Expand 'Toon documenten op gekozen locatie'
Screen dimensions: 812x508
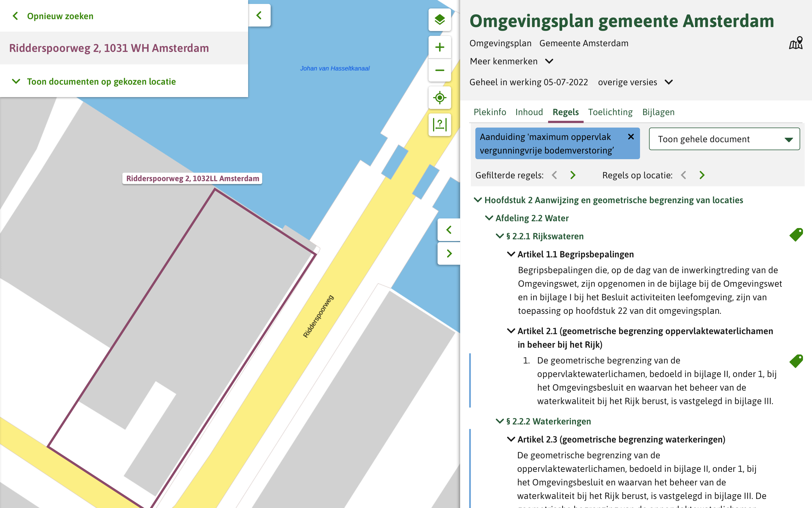tap(94, 81)
